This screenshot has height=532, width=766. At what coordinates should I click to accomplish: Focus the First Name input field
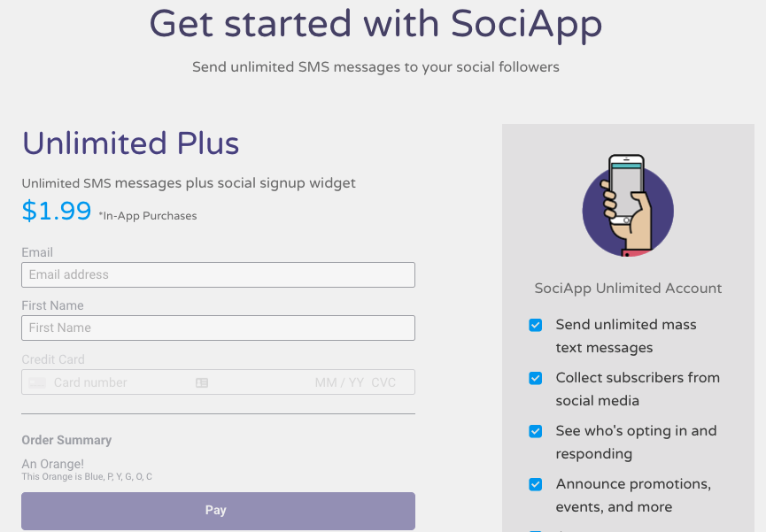point(219,328)
